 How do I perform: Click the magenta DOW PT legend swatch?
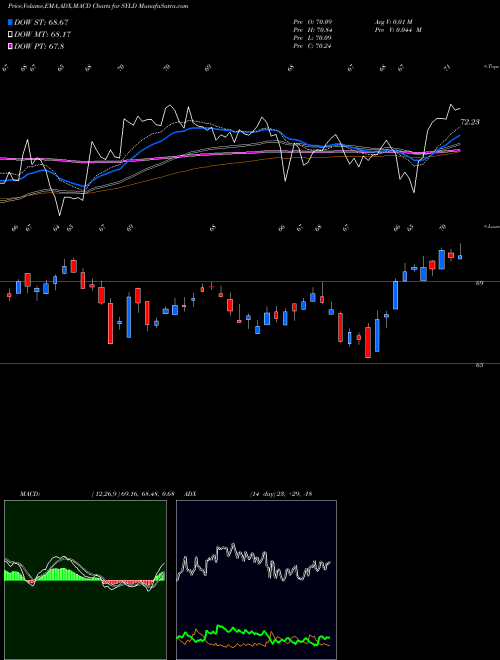click(10, 47)
